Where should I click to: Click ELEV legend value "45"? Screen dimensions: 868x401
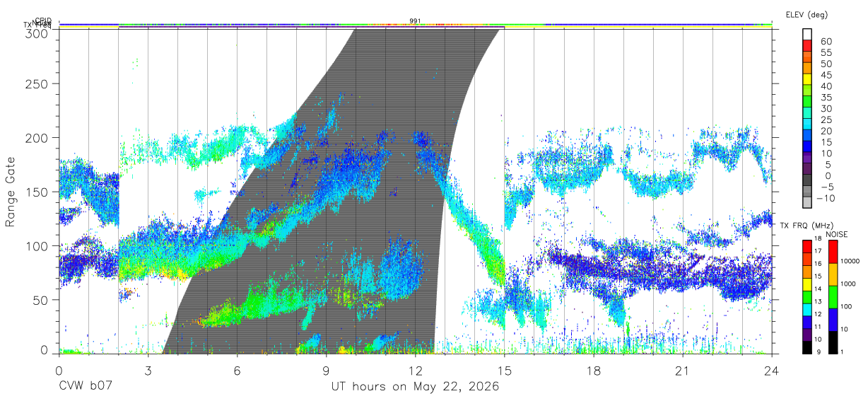pyautogui.click(x=826, y=75)
